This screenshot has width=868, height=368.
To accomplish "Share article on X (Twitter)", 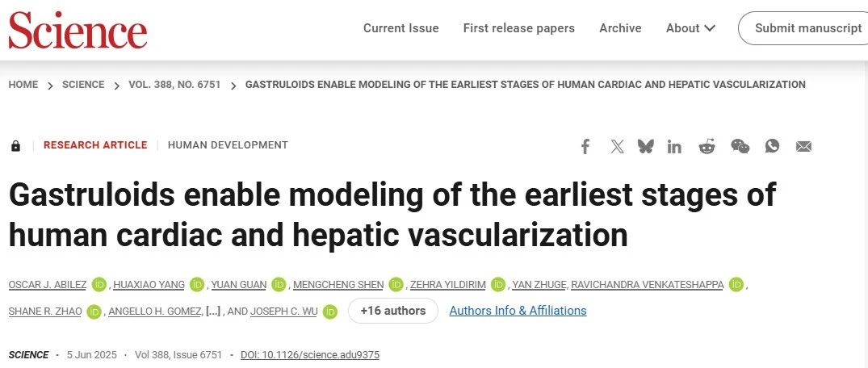I will (618, 146).
